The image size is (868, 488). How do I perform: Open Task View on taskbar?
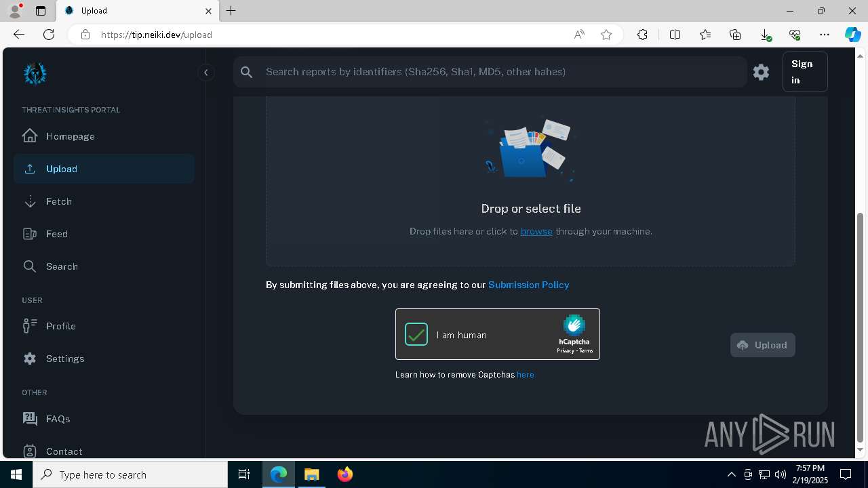pos(244,474)
